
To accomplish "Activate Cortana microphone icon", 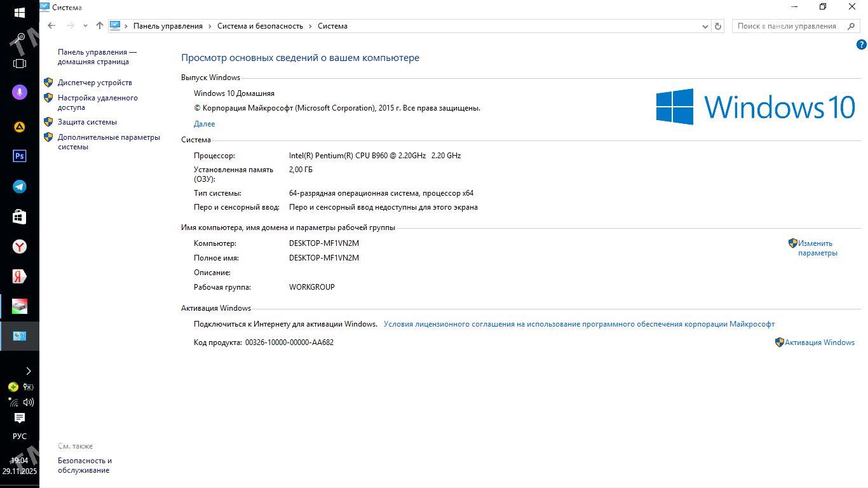I will pyautogui.click(x=19, y=92).
